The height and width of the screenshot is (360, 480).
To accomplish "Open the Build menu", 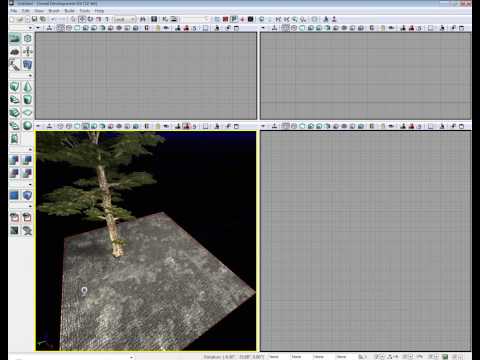I will click(x=69, y=11).
